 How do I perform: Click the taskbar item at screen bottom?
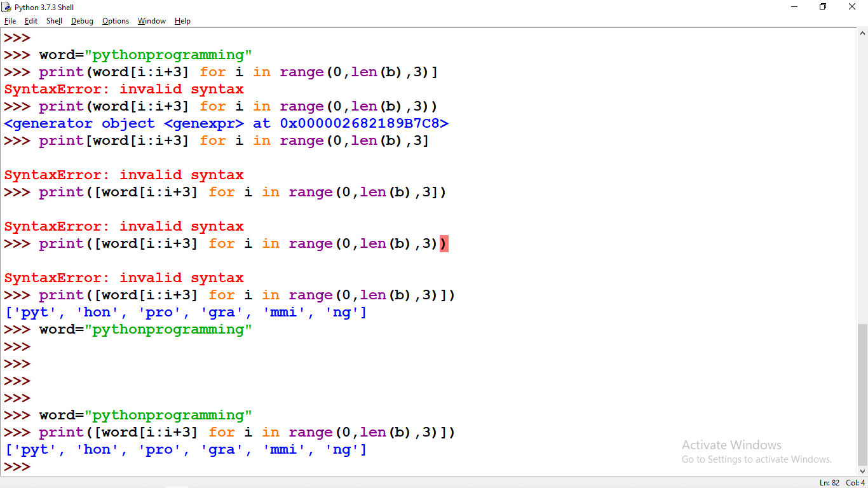pos(178,486)
